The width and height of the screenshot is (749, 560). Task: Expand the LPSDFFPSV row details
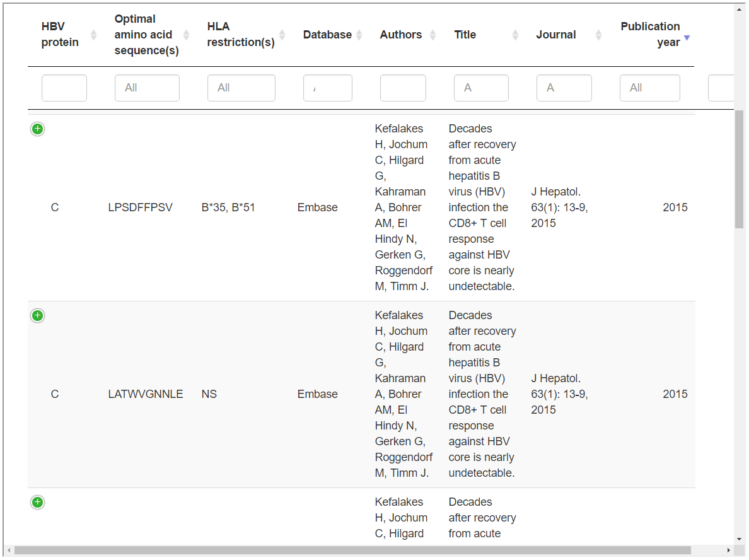37,129
